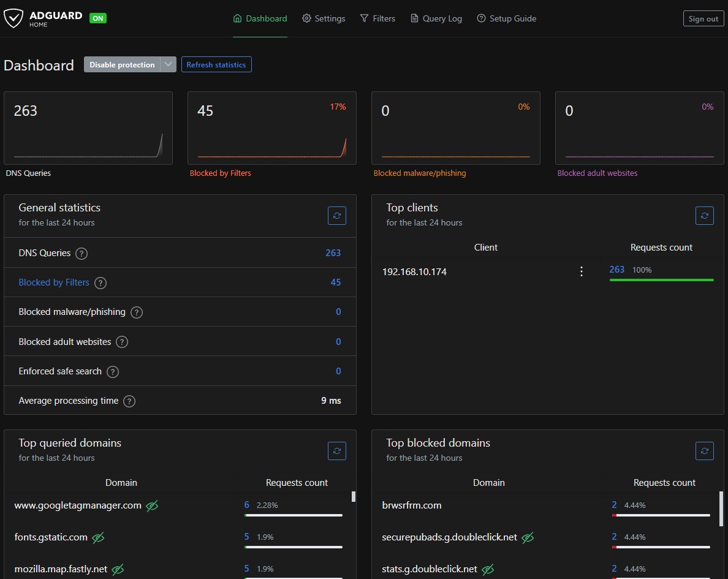Image resolution: width=728 pixels, height=579 pixels.
Task: Click the Blocked by Filters link in General statistics
Action: [x=54, y=282]
